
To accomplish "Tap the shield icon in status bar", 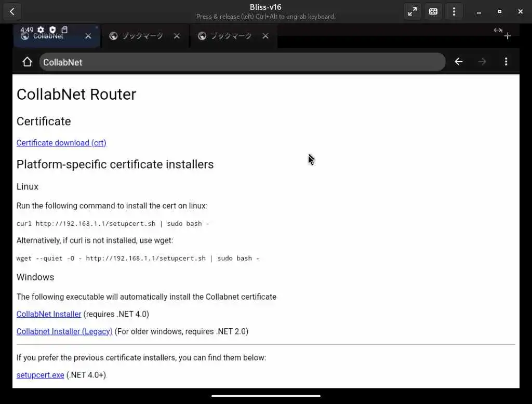I will pos(52,30).
